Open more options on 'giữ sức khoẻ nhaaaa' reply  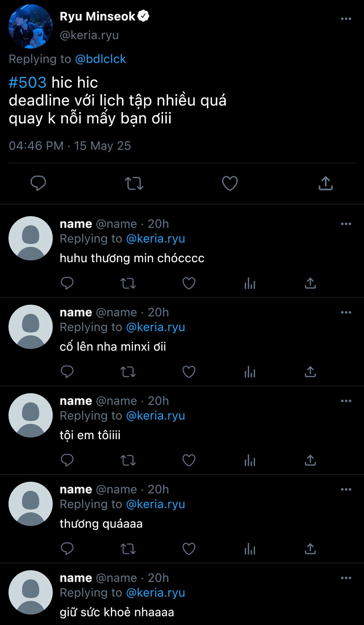346,578
